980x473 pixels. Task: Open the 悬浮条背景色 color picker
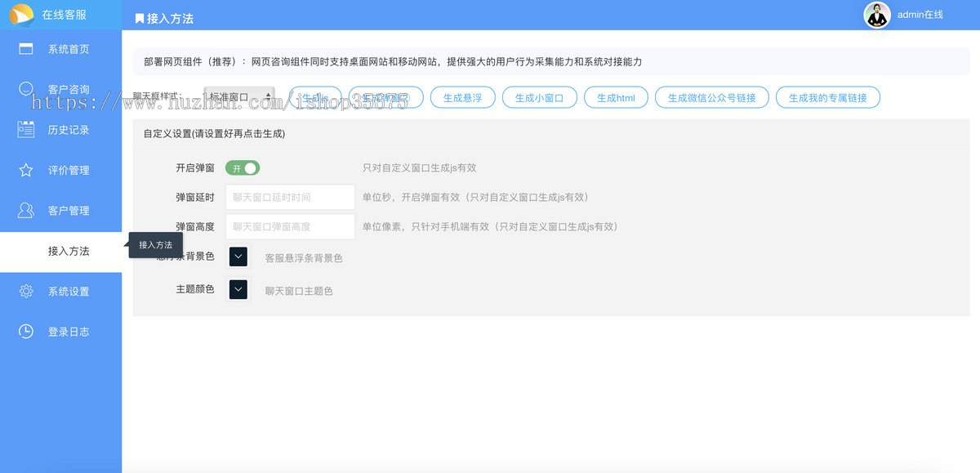point(238,257)
